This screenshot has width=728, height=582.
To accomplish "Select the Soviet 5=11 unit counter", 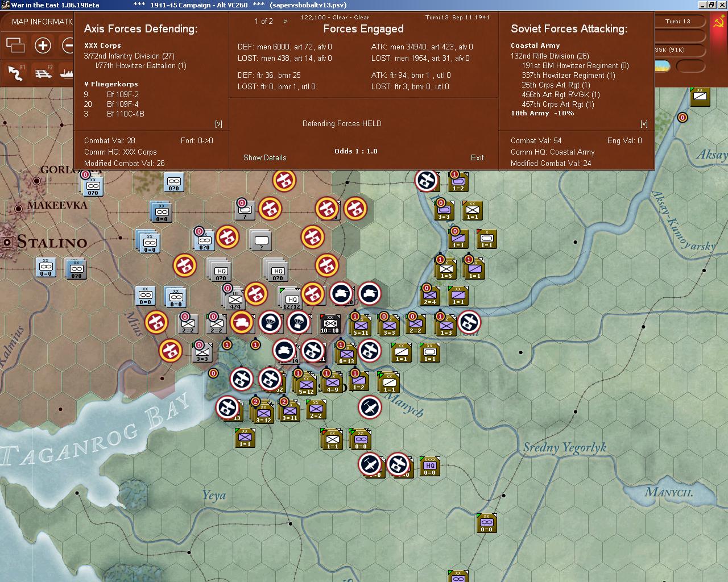I will pyautogui.click(x=361, y=325).
